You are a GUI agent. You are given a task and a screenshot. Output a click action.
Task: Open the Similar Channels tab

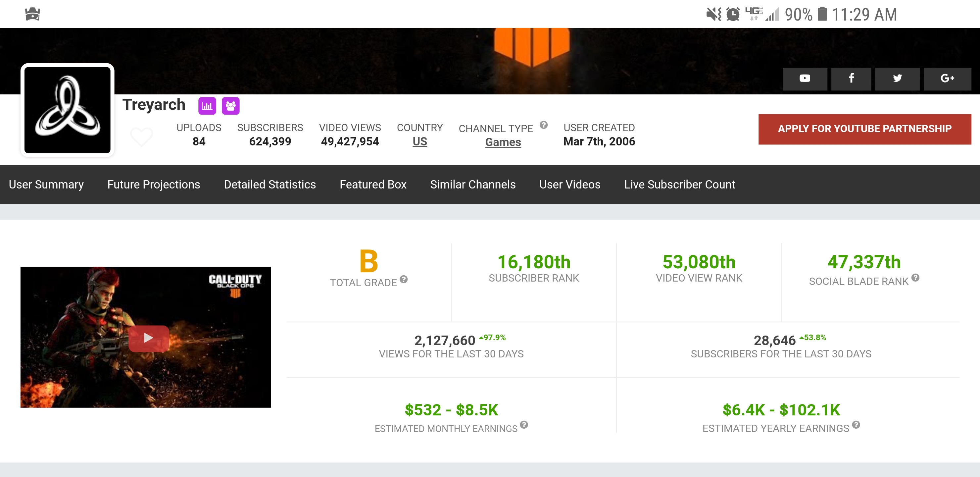click(x=472, y=185)
